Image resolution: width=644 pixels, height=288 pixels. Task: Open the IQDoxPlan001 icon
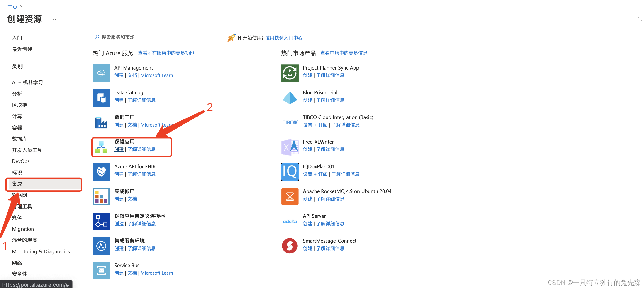(290, 172)
